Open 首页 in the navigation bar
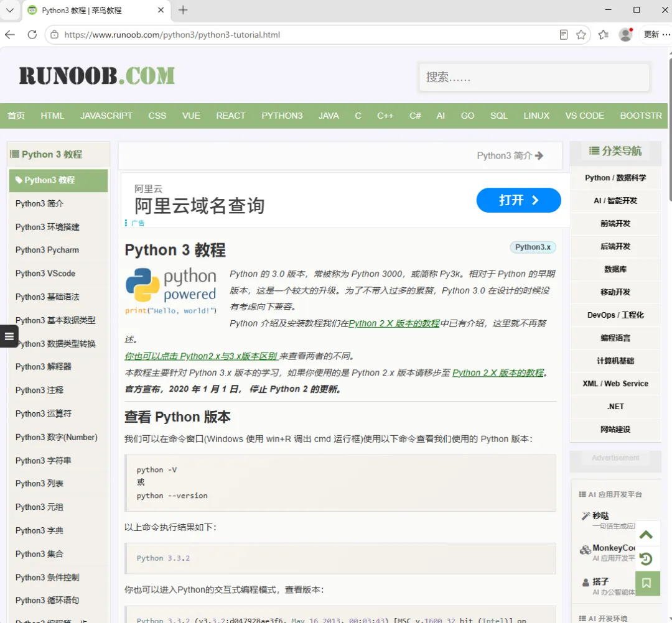This screenshot has height=623, width=672. pos(16,116)
